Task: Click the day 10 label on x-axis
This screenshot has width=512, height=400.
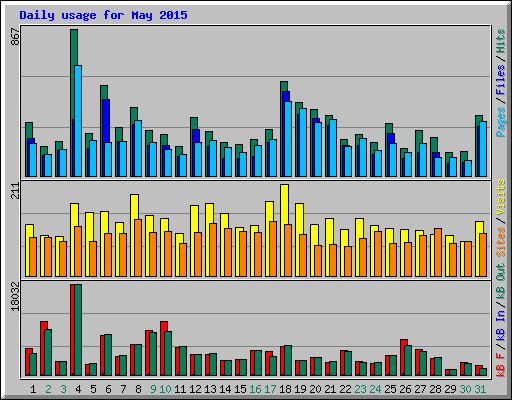Action: (x=165, y=389)
